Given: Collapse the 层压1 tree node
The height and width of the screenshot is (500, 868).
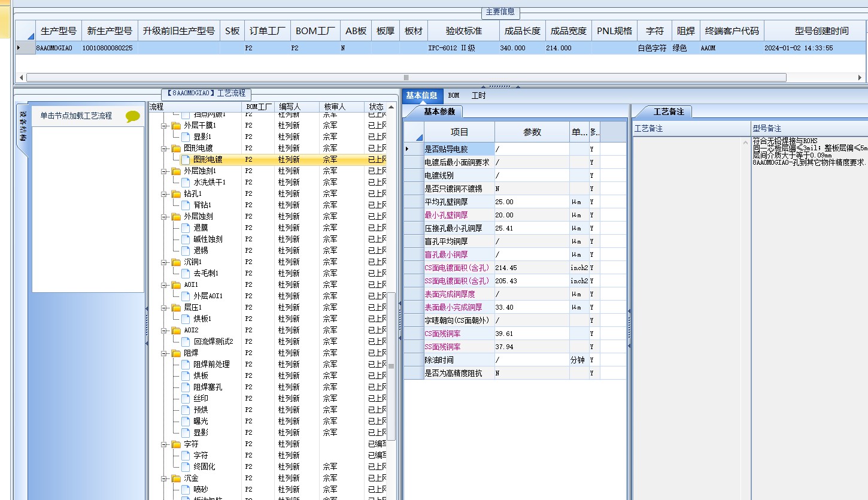Looking at the screenshot, I should (x=163, y=308).
